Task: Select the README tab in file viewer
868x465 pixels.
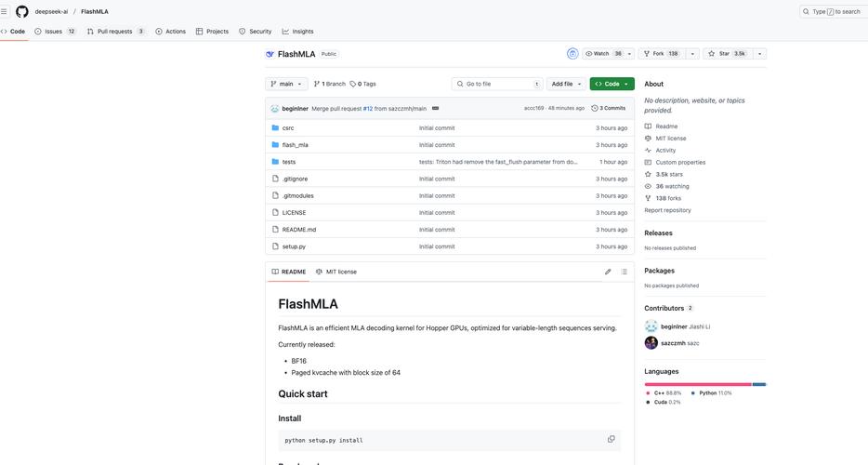Action: (x=289, y=272)
